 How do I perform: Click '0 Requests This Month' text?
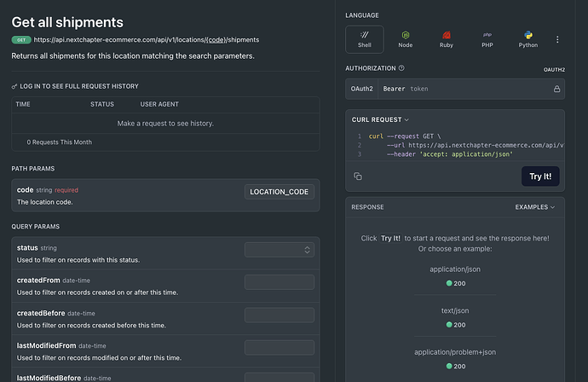[60, 142]
